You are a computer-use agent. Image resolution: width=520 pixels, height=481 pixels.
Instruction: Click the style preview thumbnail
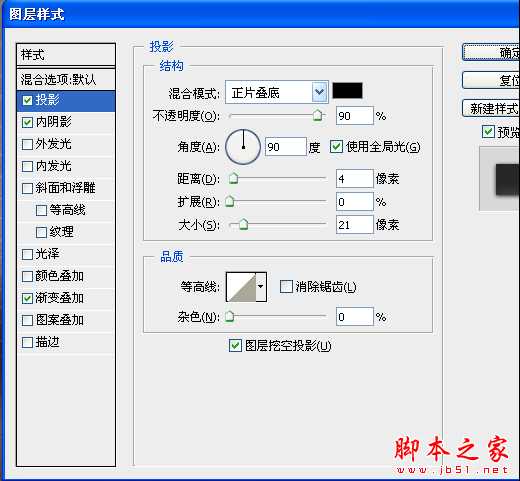point(499,178)
